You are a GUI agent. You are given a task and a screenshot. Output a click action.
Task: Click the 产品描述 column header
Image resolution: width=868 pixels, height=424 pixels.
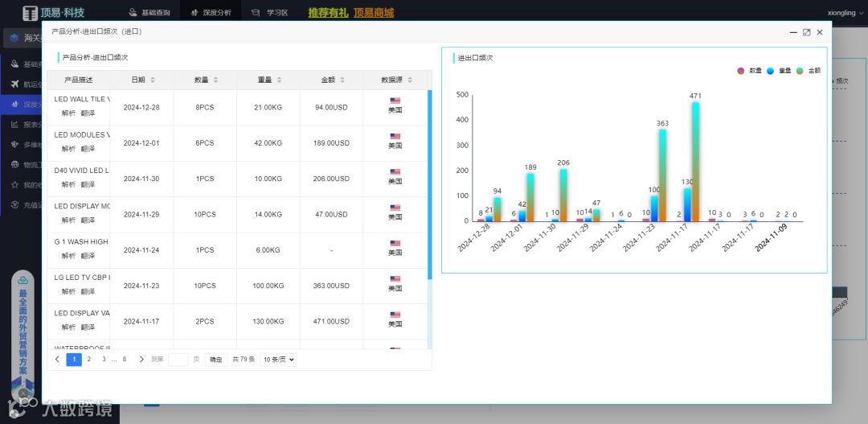pos(79,80)
